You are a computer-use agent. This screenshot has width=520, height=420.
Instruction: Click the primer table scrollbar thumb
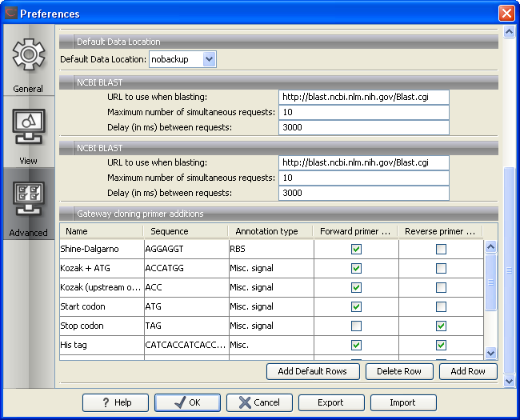pyautogui.click(x=491, y=282)
